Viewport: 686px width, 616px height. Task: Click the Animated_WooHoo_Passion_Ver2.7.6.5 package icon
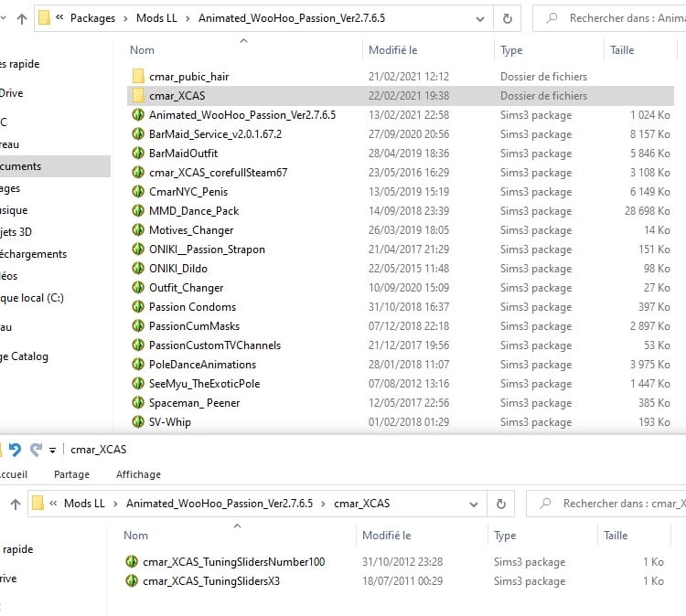pos(138,115)
